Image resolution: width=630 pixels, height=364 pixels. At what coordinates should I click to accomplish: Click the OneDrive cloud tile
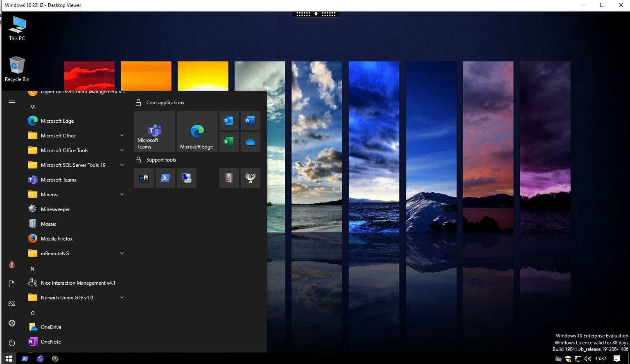click(x=250, y=142)
